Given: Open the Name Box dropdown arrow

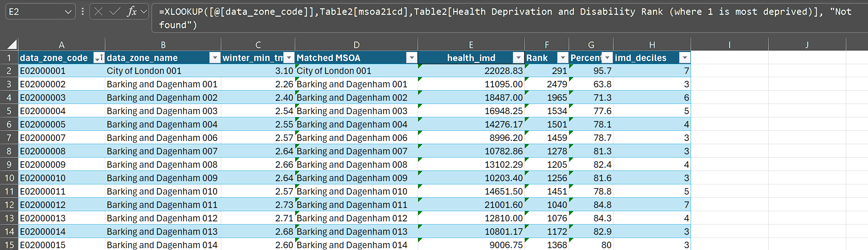Looking at the screenshot, I should 68,12.
